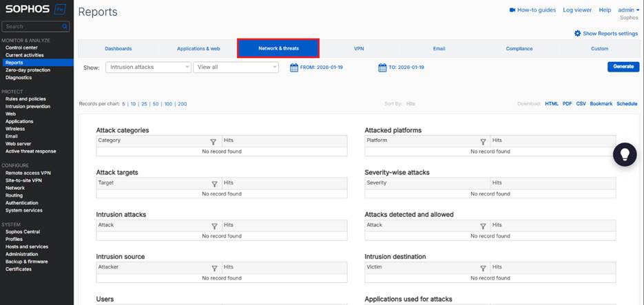The image size is (644, 305).
Task: Expand the View all dropdown
Action: [x=236, y=67]
